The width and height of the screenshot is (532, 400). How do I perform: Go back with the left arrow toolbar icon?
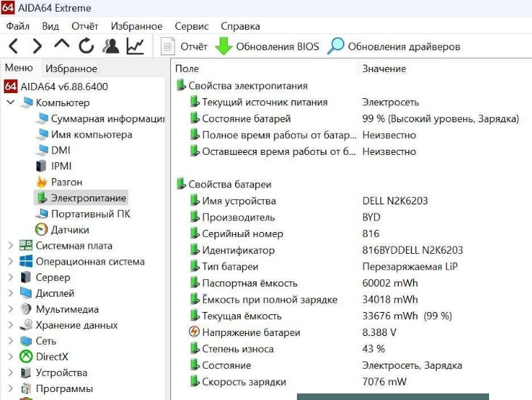click(x=13, y=46)
